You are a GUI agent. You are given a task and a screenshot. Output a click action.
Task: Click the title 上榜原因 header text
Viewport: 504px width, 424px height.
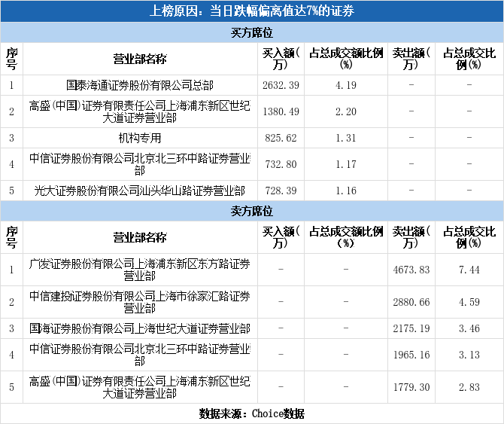(252, 11)
